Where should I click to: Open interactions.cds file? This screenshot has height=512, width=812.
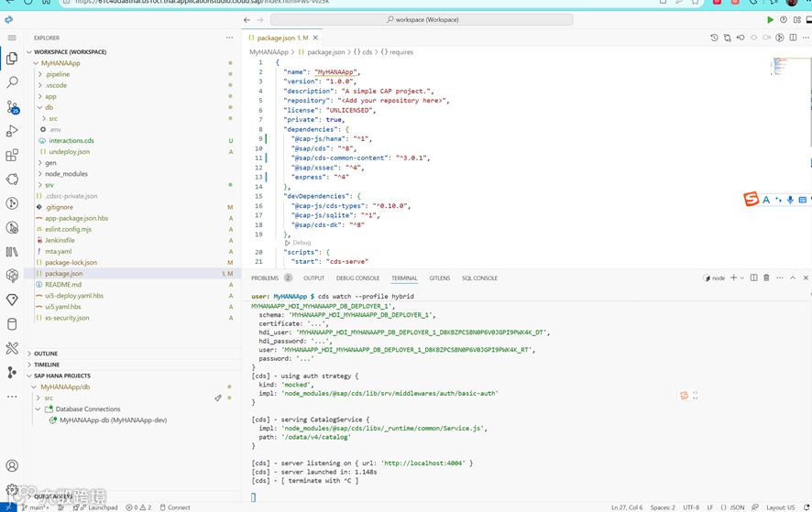(x=71, y=141)
